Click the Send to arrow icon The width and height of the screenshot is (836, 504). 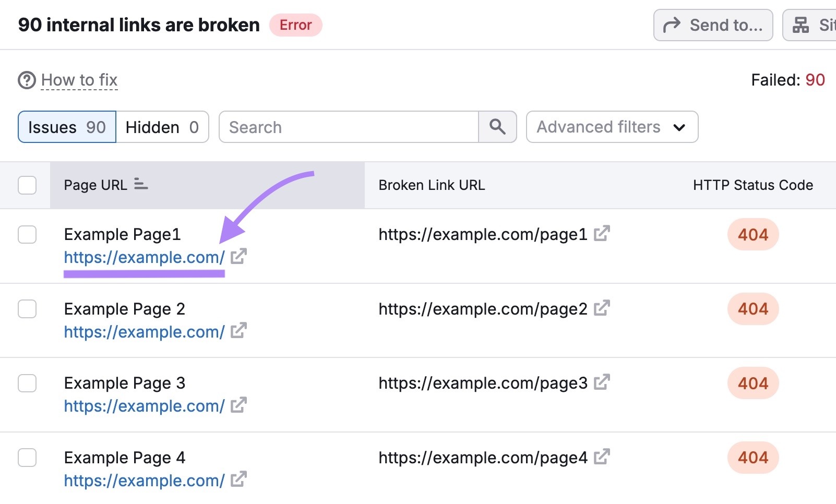(673, 24)
